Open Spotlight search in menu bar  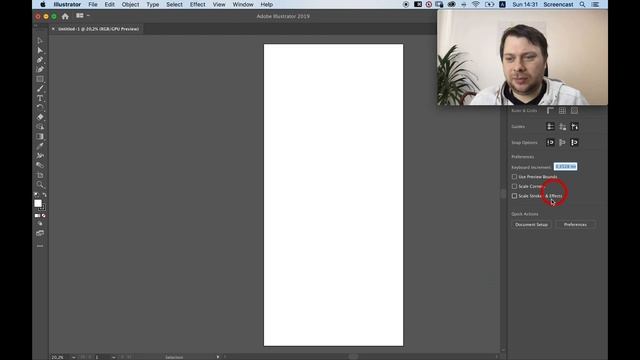[582, 4]
